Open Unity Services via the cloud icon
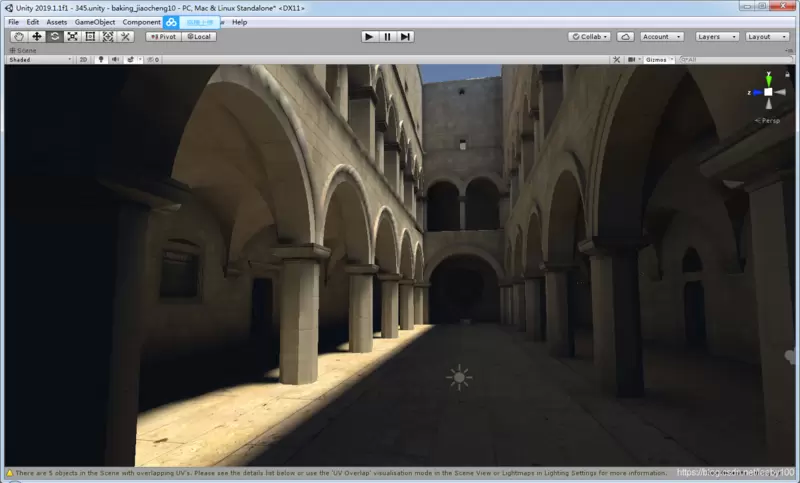 (x=626, y=37)
